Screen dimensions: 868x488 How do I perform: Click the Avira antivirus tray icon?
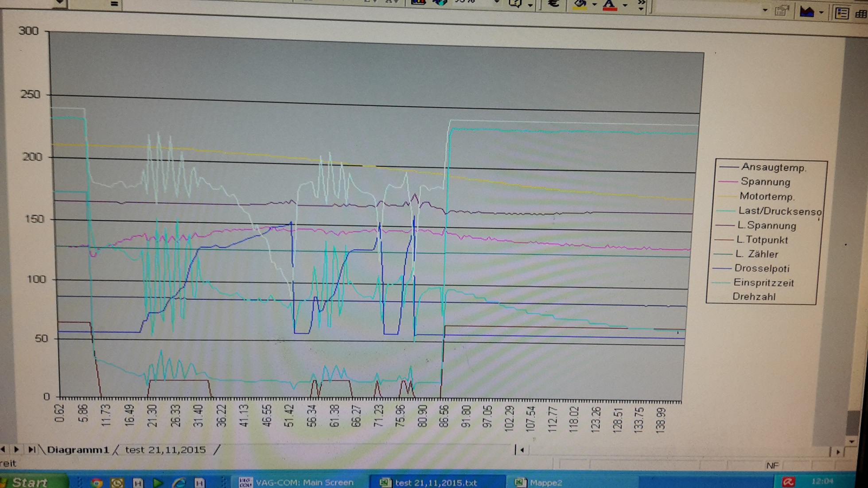pos(788,481)
